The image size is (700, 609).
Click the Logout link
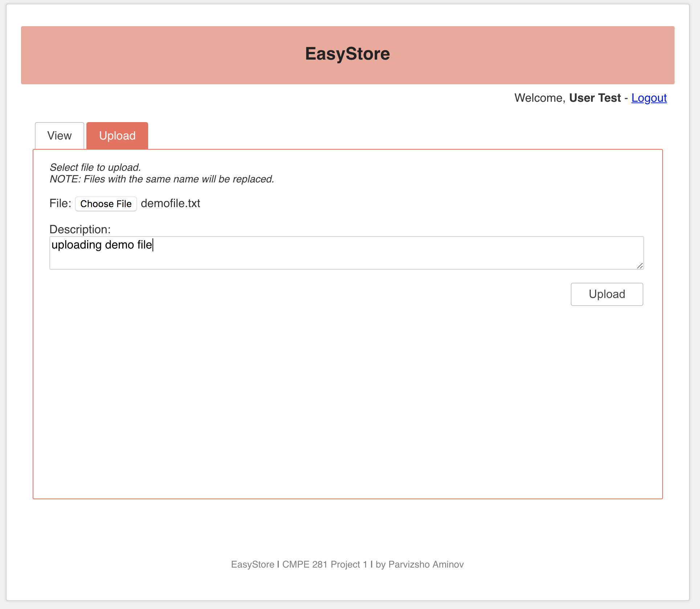(x=649, y=98)
